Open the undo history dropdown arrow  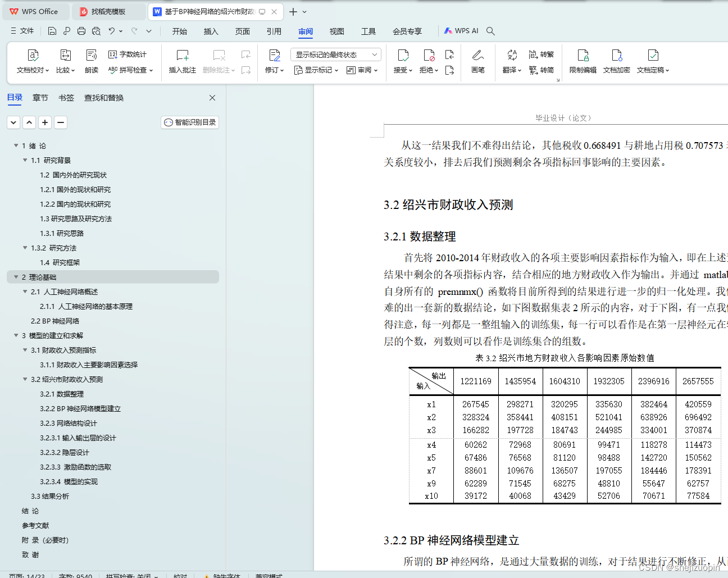(x=121, y=31)
